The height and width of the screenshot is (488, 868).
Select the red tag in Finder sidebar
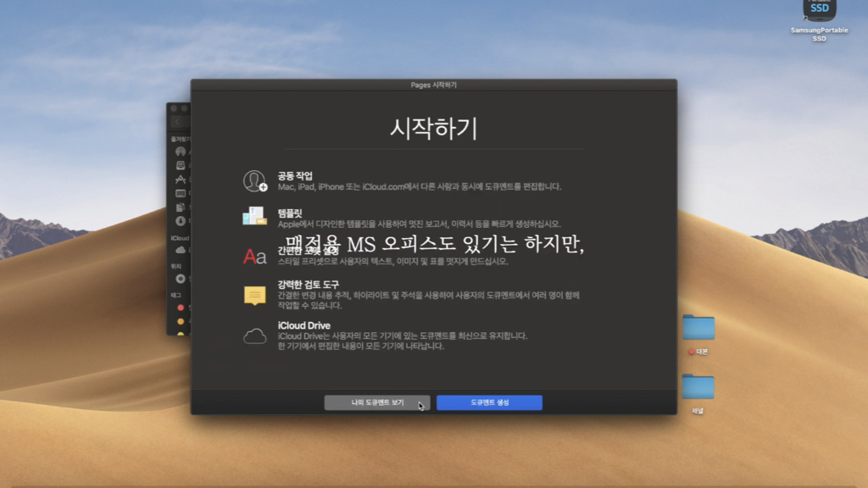pyautogui.click(x=181, y=308)
